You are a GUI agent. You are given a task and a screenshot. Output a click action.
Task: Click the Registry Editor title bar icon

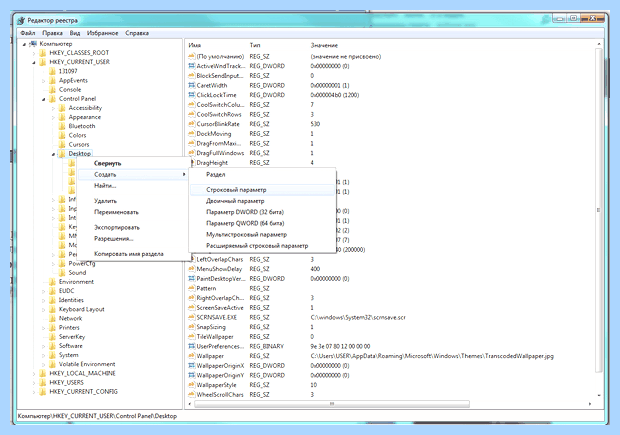[21, 20]
